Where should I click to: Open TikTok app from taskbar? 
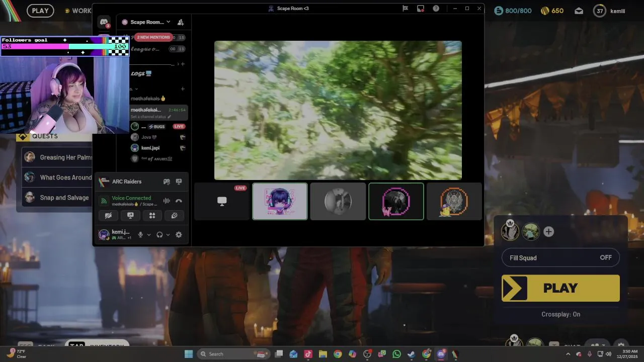pyautogui.click(x=308, y=354)
